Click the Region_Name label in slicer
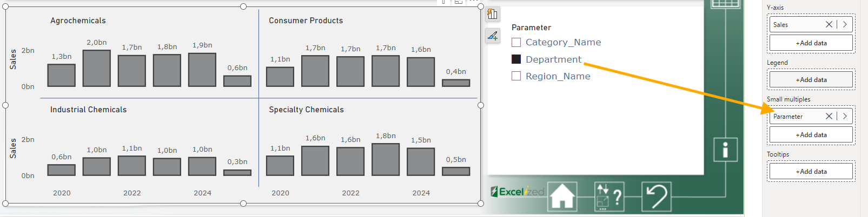868x217 pixels. coord(558,76)
